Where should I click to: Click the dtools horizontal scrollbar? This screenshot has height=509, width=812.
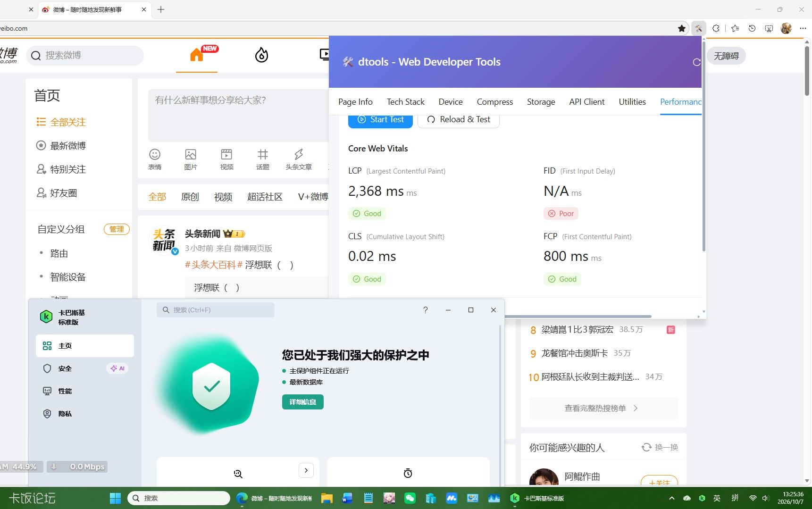coord(578,316)
